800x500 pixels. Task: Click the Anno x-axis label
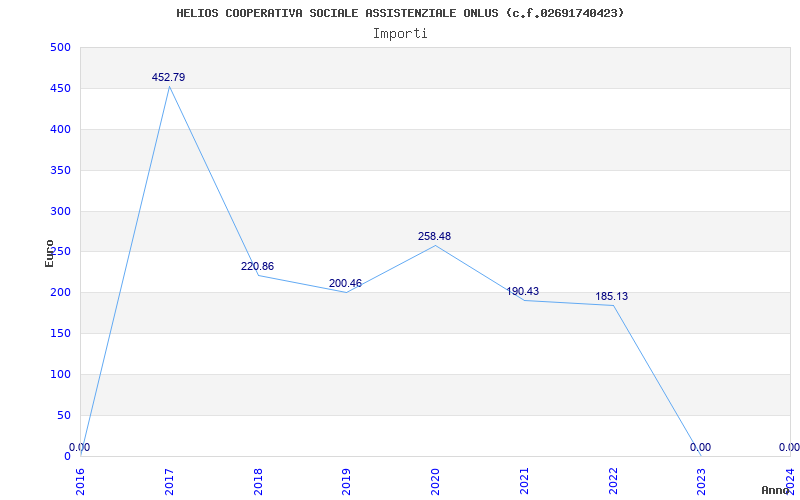(776, 490)
